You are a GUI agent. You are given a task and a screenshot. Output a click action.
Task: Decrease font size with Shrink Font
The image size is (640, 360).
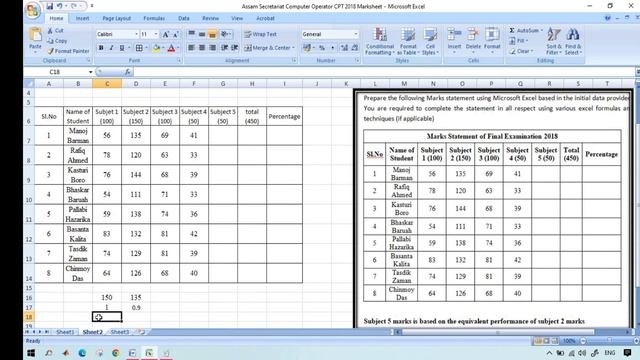tap(176, 35)
